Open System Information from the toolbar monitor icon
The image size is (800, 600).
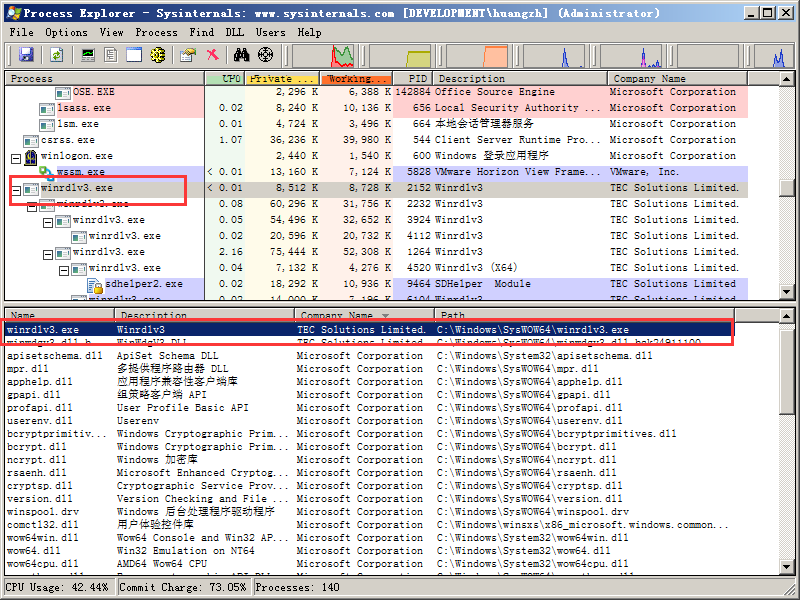pos(88,55)
